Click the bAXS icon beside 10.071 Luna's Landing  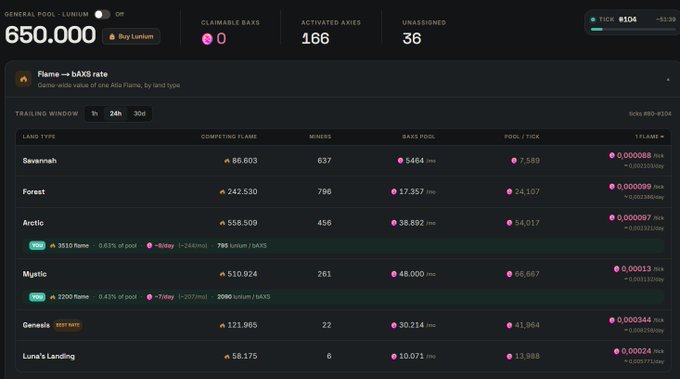click(394, 356)
